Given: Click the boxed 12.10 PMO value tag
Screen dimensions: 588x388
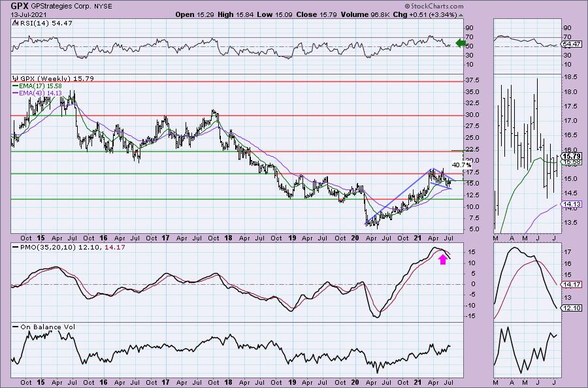Looking at the screenshot, I should tap(572, 308).
